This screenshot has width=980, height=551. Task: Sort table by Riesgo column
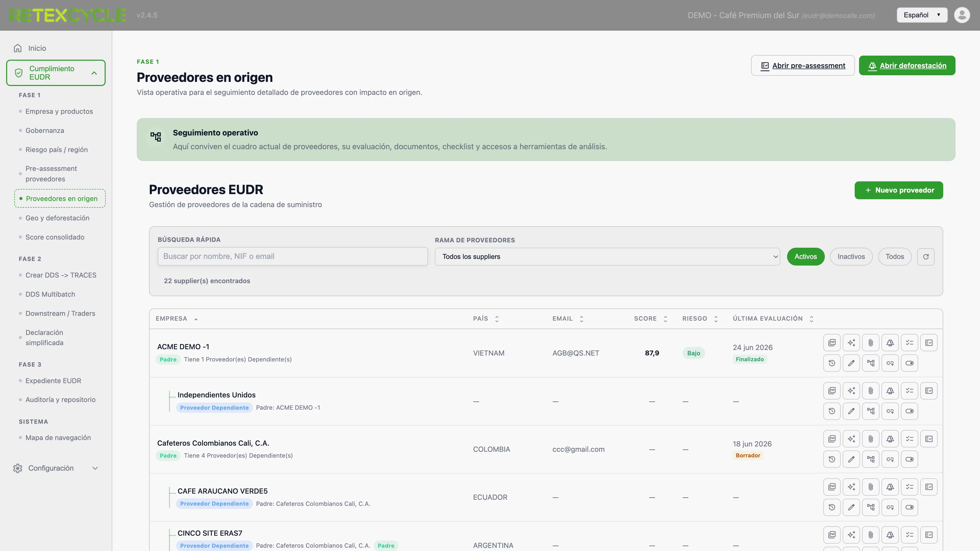coord(700,319)
